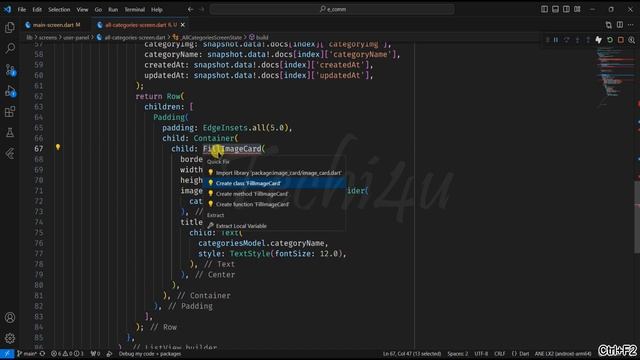
Task: Trigger Flutter hot reload lightning icon
Action: [598, 40]
